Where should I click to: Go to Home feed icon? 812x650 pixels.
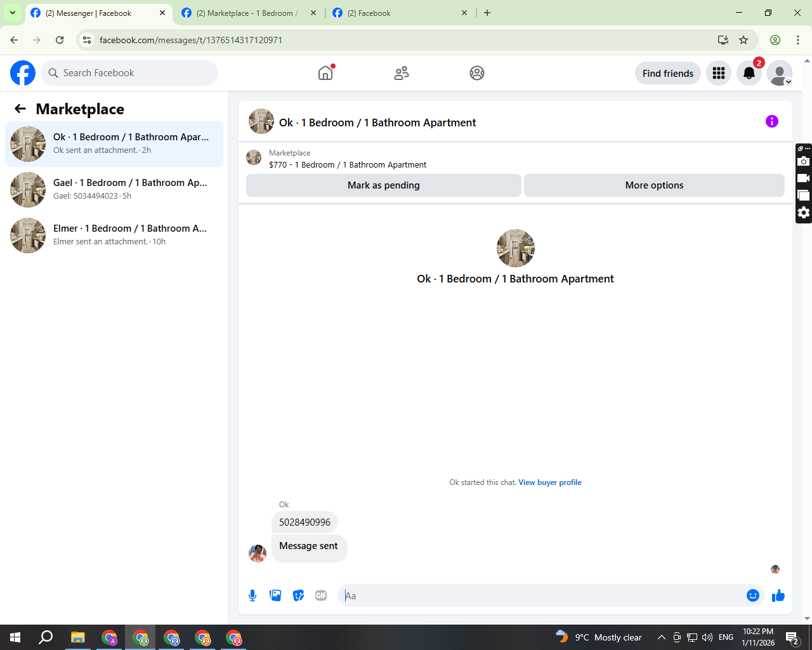[325, 73]
